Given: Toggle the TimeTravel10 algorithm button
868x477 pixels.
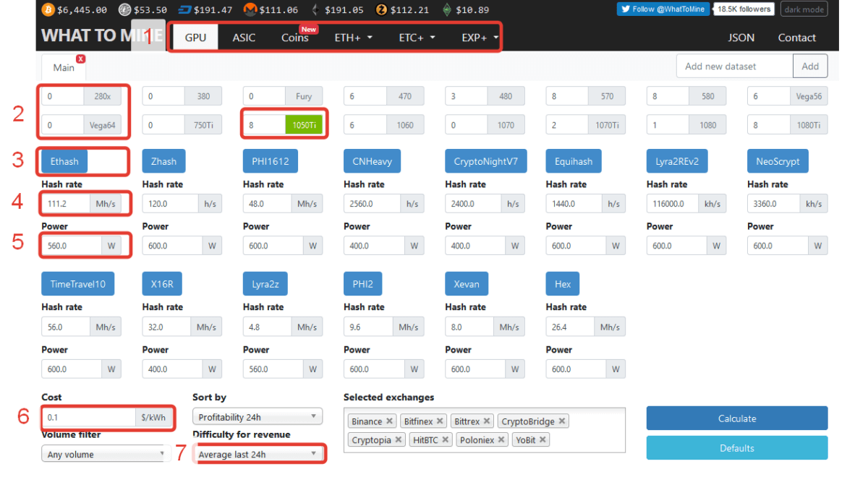Looking at the screenshot, I should click(78, 284).
